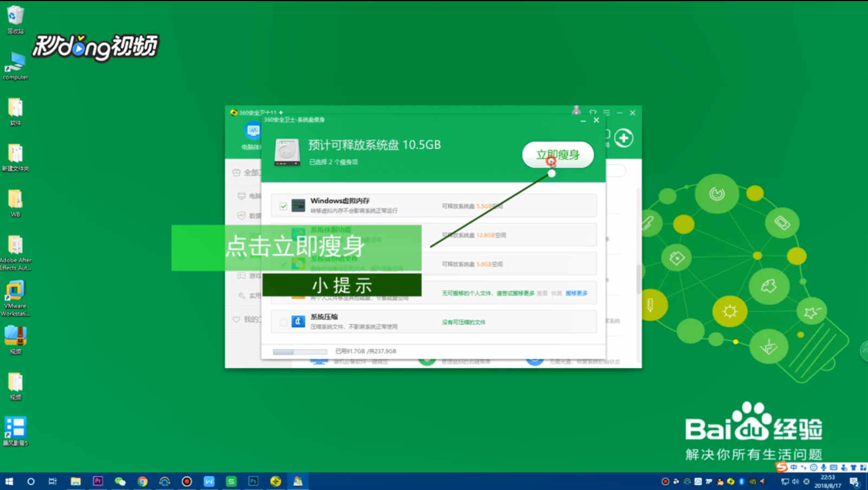This screenshot has width=868, height=490.
Task: Click the Sogou toolbox grid icon
Action: [863, 467]
